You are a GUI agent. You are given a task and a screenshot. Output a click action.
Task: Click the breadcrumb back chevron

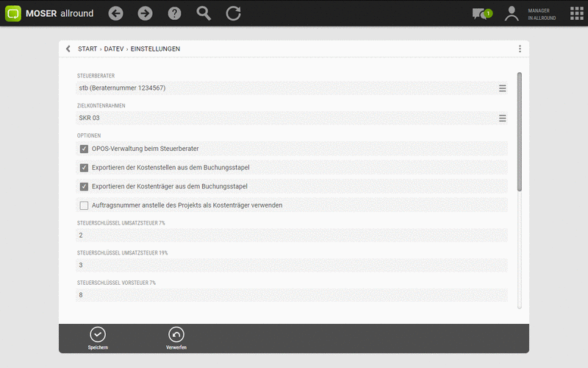[68, 49]
